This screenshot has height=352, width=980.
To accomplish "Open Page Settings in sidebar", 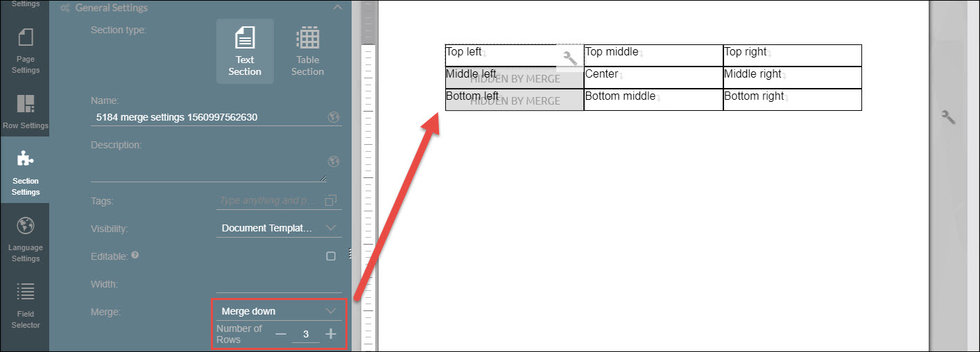I will coord(25,51).
